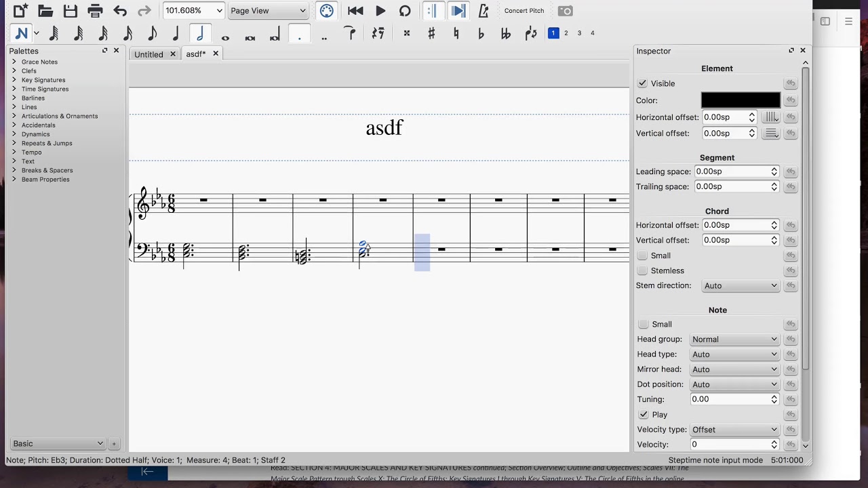Start score playback
The height and width of the screenshot is (488, 868).
point(380,11)
